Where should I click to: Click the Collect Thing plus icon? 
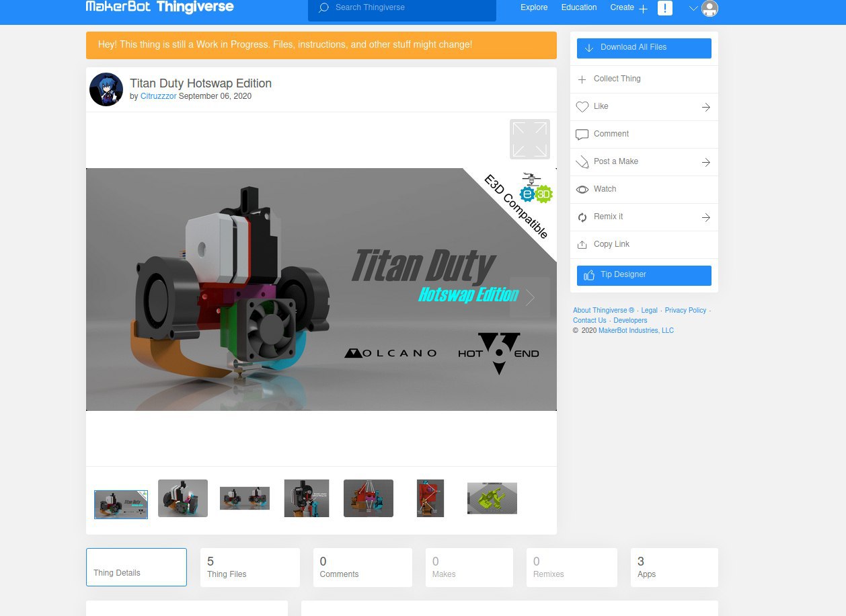tap(582, 79)
